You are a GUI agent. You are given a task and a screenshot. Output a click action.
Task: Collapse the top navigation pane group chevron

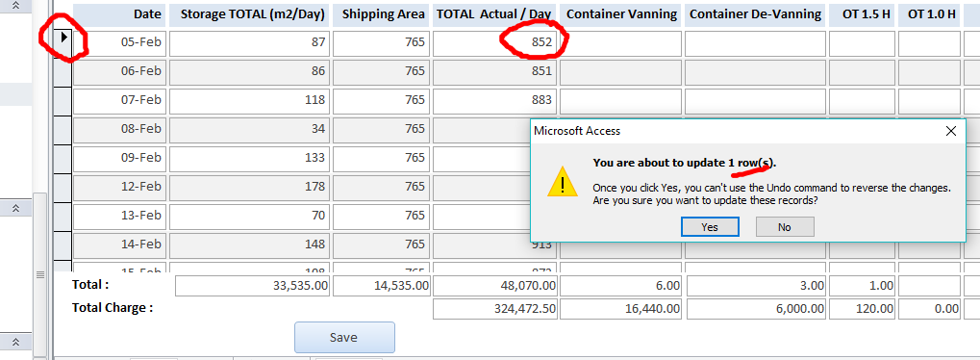(x=16, y=5)
